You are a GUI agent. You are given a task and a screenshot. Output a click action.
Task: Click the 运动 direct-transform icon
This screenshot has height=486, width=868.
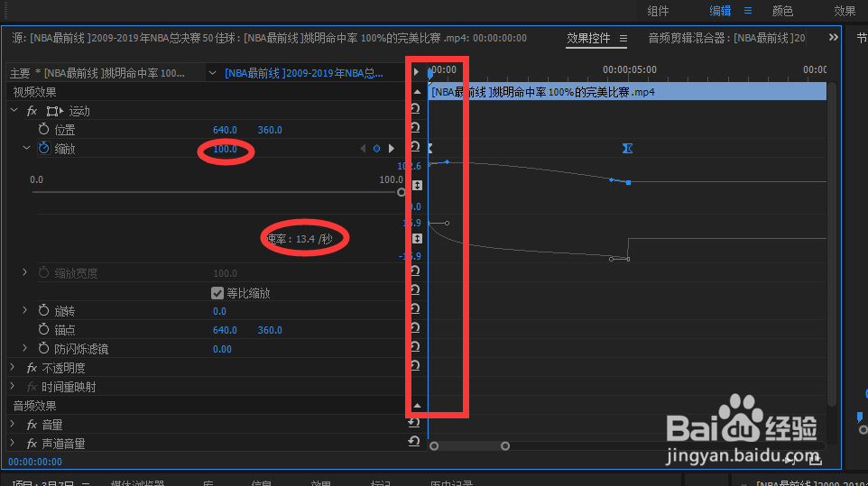click(55, 111)
